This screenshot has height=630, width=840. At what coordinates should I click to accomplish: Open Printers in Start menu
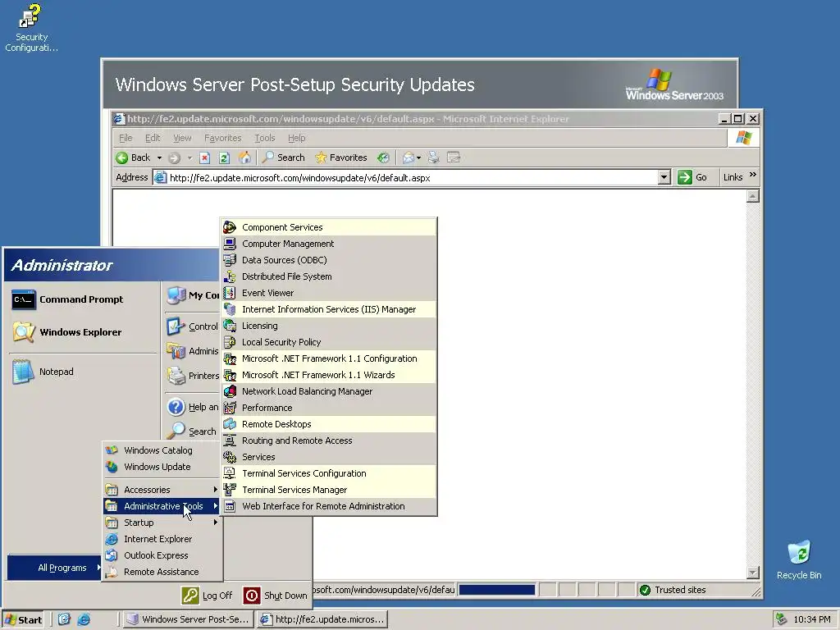193,376
